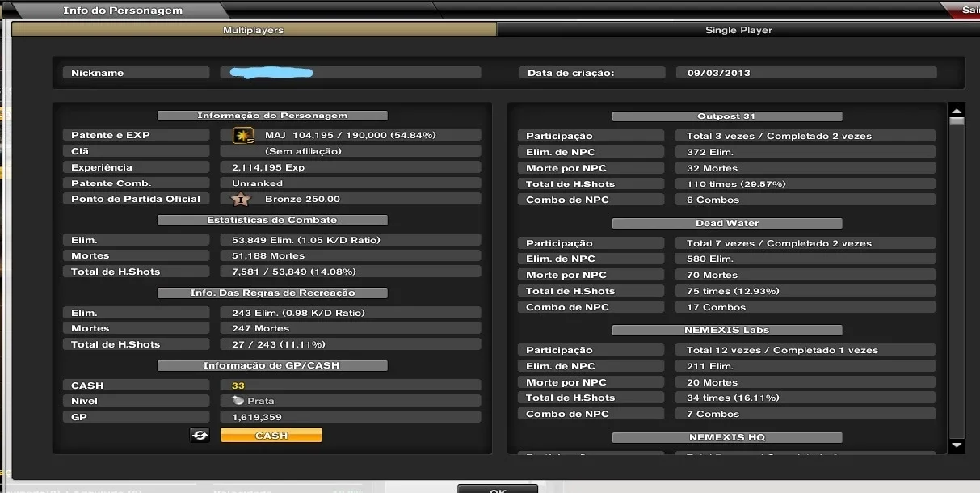Viewport: 980px width, 493px height.
Task: Click the MAJ rank insignia icon
Action: pos(243,136)
